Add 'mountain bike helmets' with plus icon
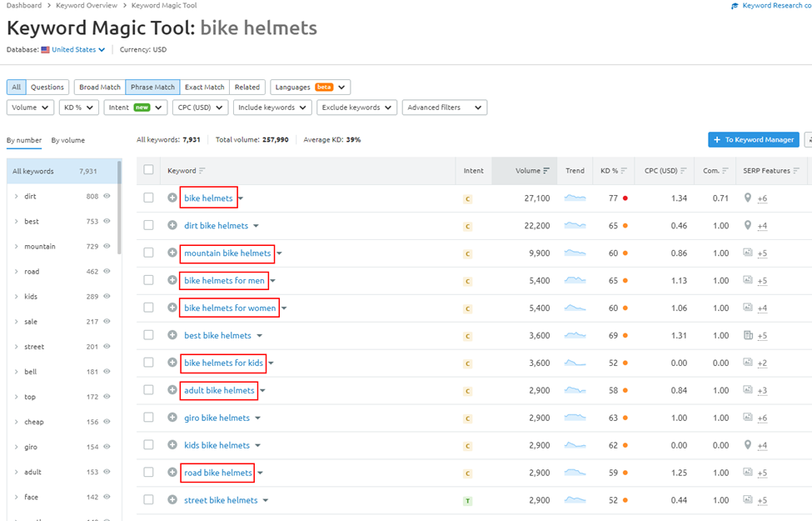Viewport: 812px width, 521px height. tap(172, 253)
